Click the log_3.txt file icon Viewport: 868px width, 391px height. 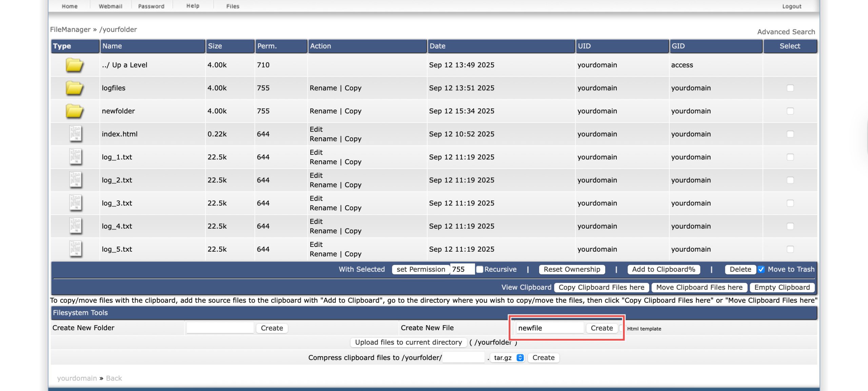pyautogui.click(x=76, y=203)
